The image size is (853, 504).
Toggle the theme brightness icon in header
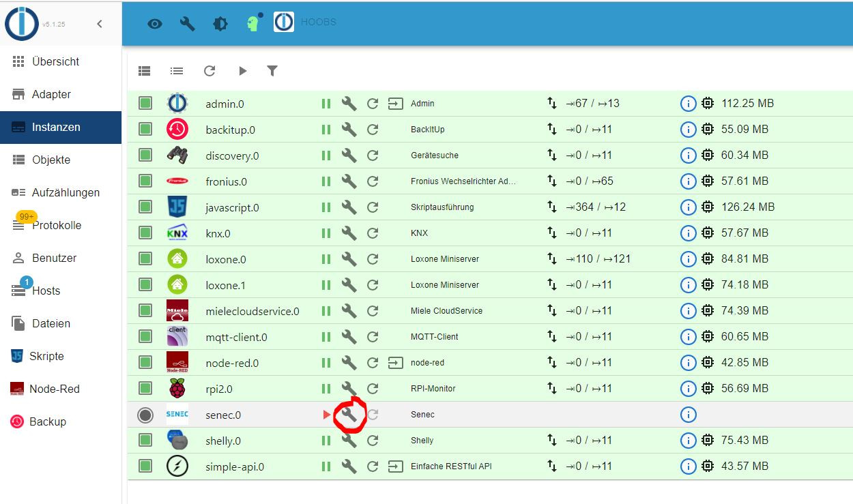tap(220, 24)
